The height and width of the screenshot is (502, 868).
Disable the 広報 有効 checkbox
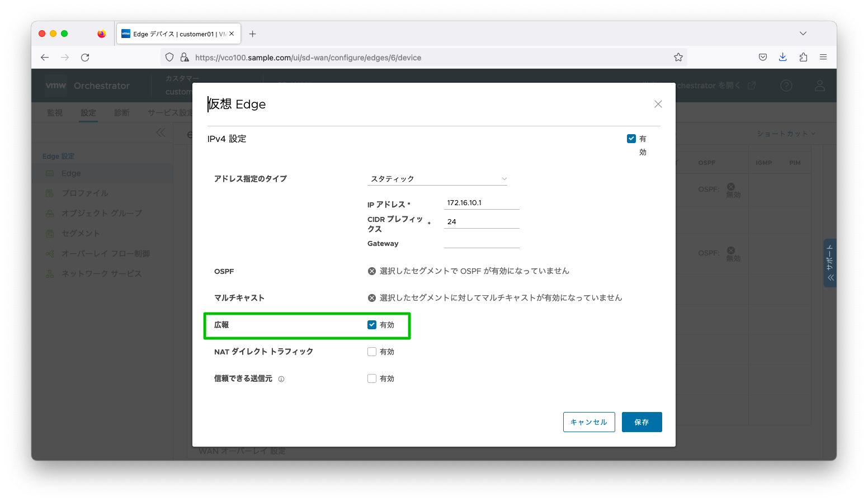click(372, 325)
